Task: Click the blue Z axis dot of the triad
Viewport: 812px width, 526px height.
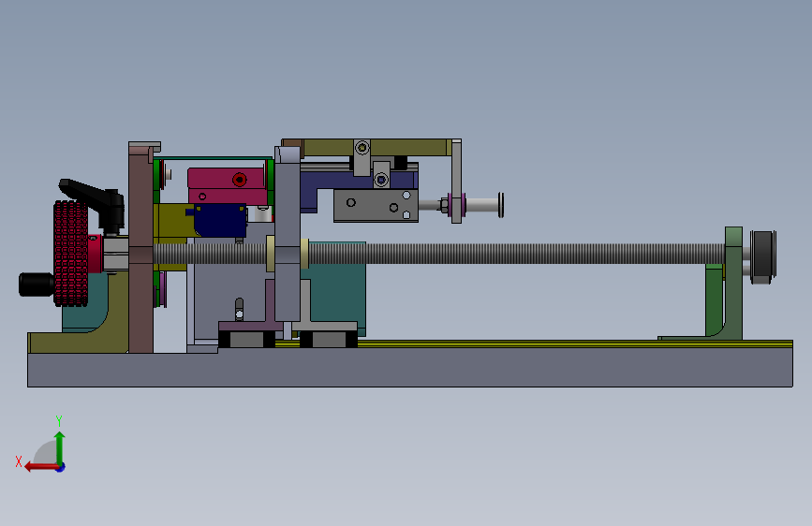Action: pyautogui.click(x=60, y=467)
